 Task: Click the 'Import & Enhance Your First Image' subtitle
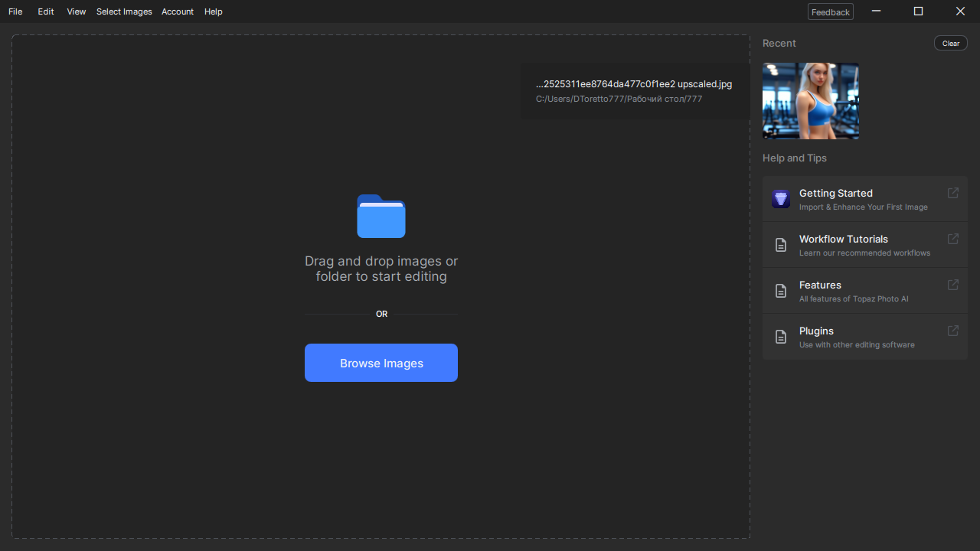point(863,207)
